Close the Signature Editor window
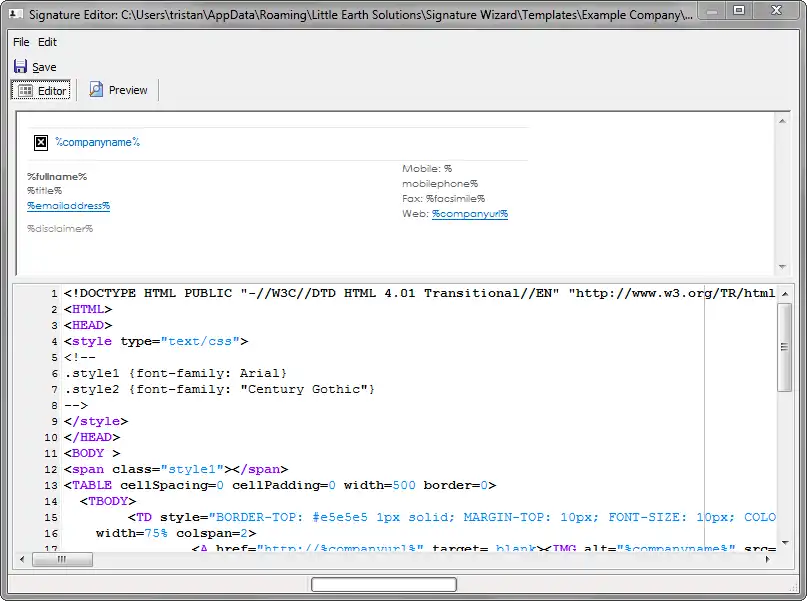Viewport: 807px width, 601px height. [x=777, y=10]
